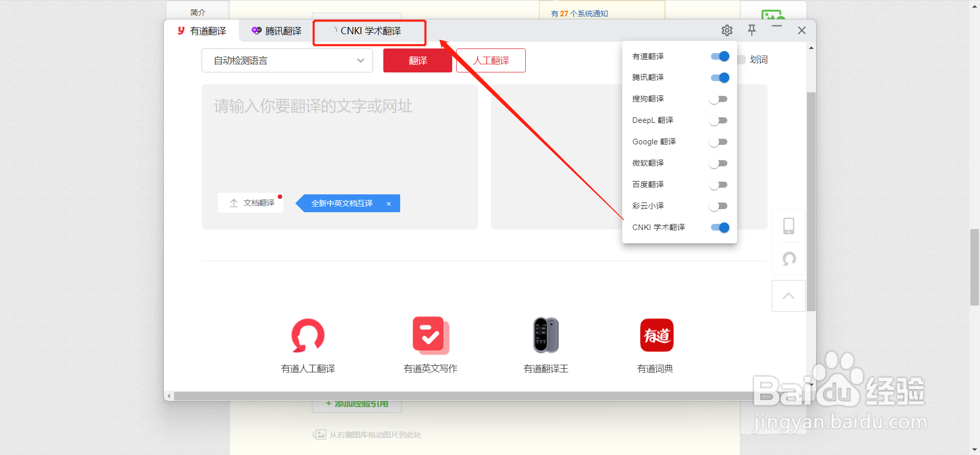This screenshot has width=980, height=455.
Task: Click the headset customer service icon
Action: [x=789, y=259]
